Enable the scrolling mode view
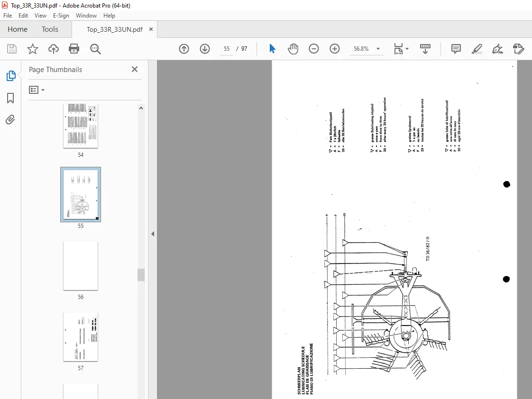Image resolution: width=532 pixels, height=399 pixels. coord(425,49)
